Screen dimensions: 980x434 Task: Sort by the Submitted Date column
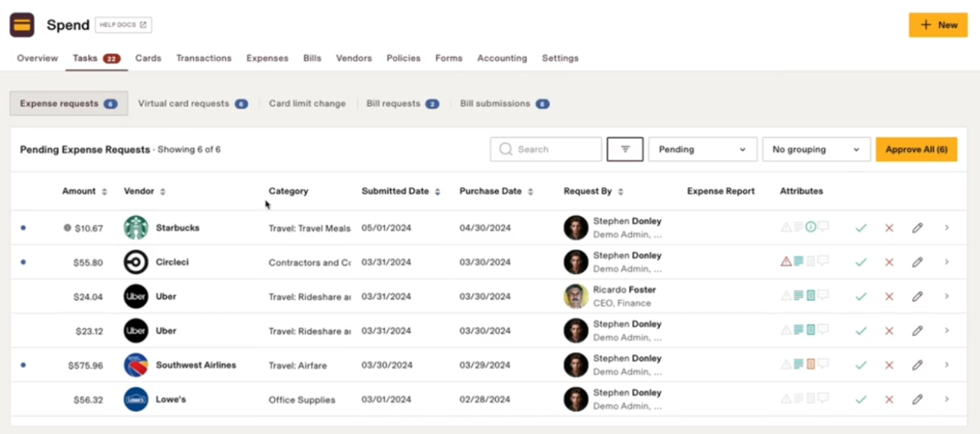pos(401,192)
